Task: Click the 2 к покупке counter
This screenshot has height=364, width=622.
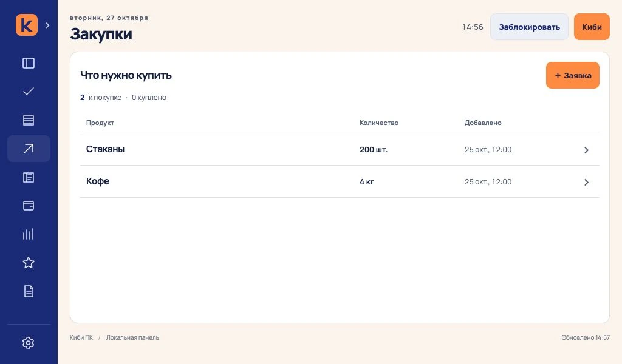Action: (x=101, y=98)
